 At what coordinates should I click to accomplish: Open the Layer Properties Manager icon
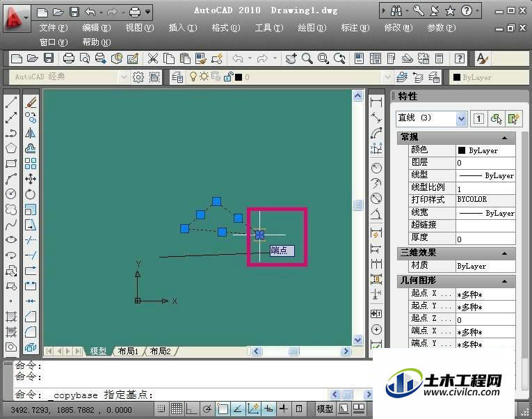tap(177, 77)
